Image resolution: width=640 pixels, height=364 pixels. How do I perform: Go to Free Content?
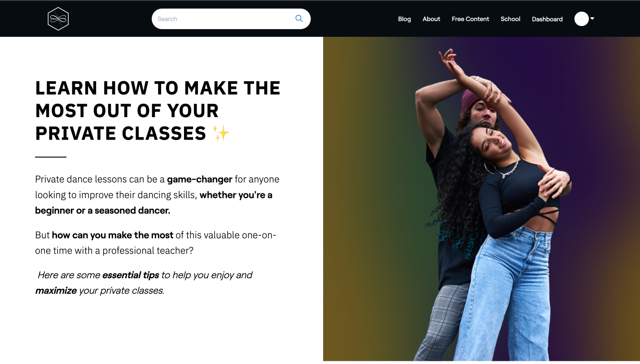[470, 19]
